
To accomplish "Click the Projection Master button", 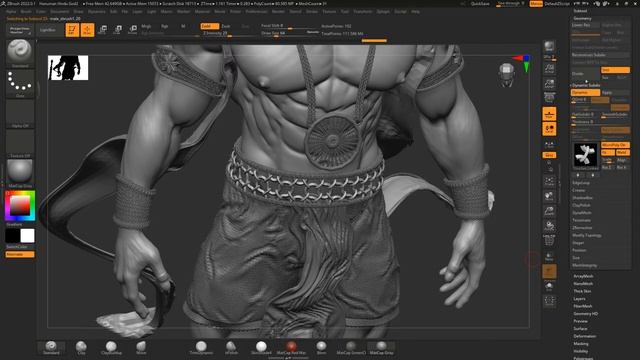I will (x=20, y=30).
